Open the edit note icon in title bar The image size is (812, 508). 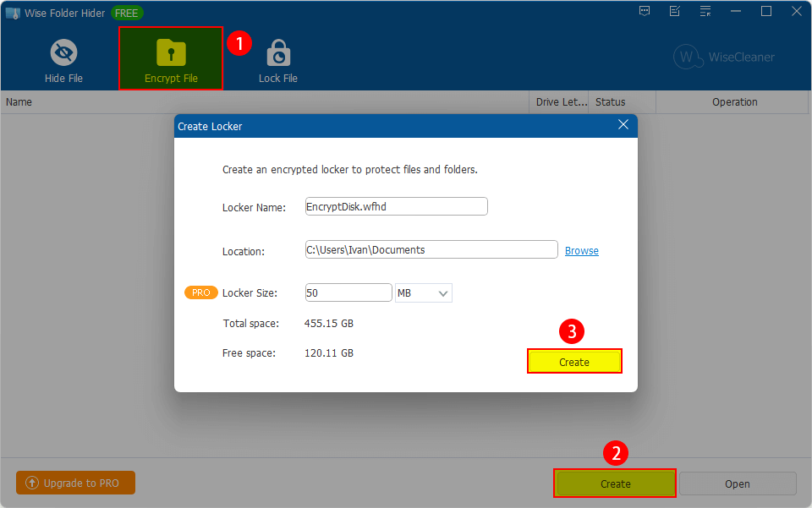click(x=675, y=11)
